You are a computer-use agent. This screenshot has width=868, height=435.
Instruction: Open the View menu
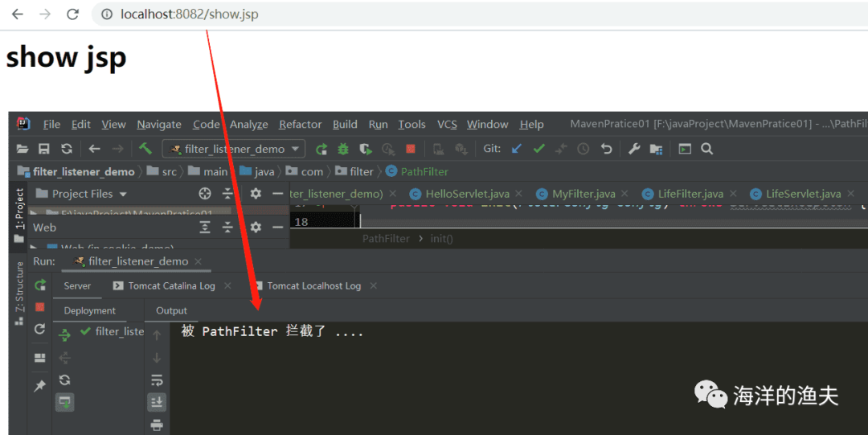click(x=113, y=124)
